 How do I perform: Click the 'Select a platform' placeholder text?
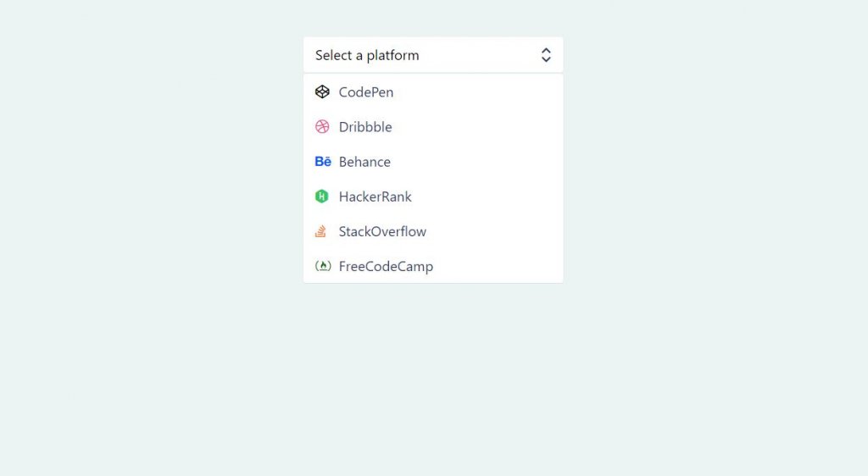point(367,55)
